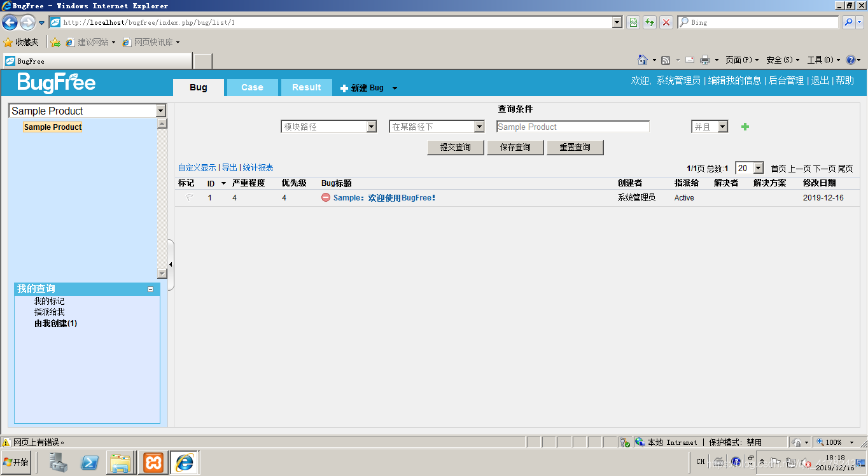Open bug Sample: 欢迎使用BugFree!
The image size is (868, 476).
[x=384, y=198]
